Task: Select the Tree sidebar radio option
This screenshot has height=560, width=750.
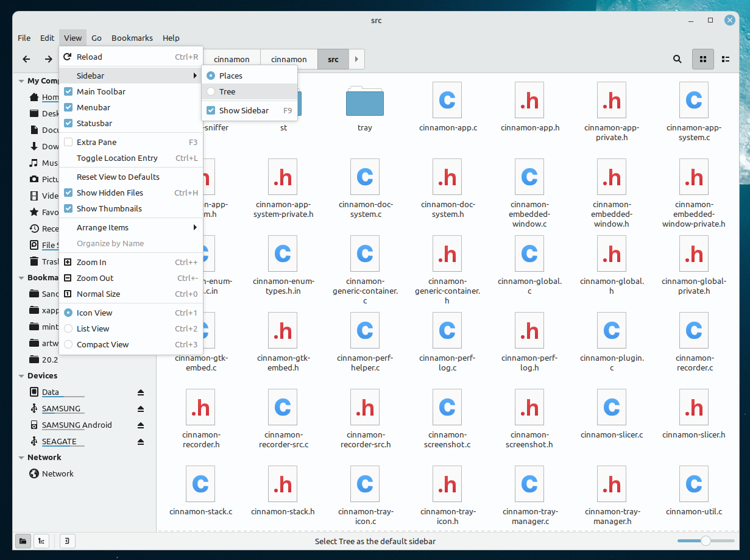Action: (x=211, y=91)
